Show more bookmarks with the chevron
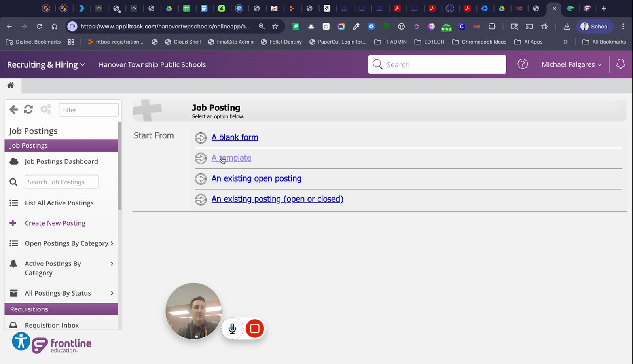633x364 pixels. tap(566, 42)
